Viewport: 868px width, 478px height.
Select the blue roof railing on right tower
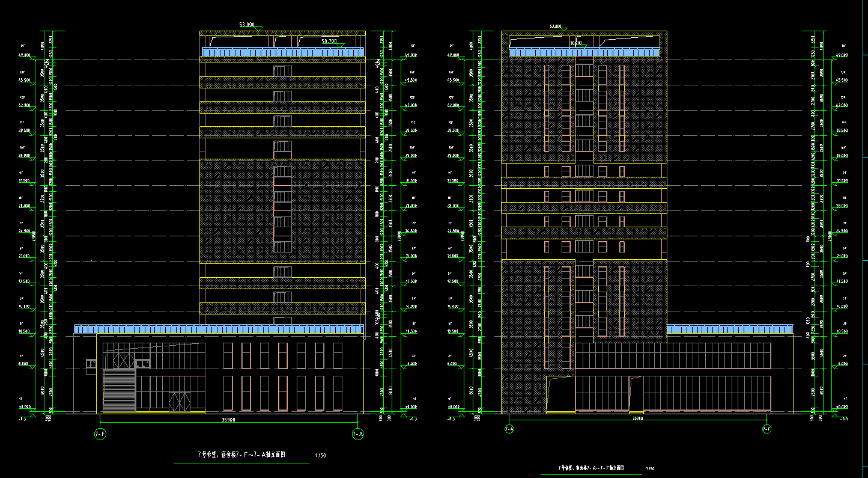pos(584,52)
